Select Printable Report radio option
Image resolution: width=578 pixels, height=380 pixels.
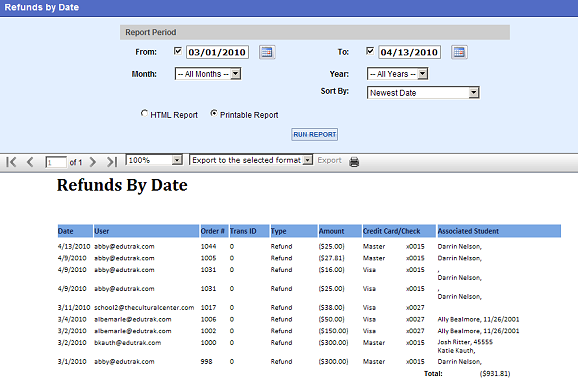[x=214, y=114]
